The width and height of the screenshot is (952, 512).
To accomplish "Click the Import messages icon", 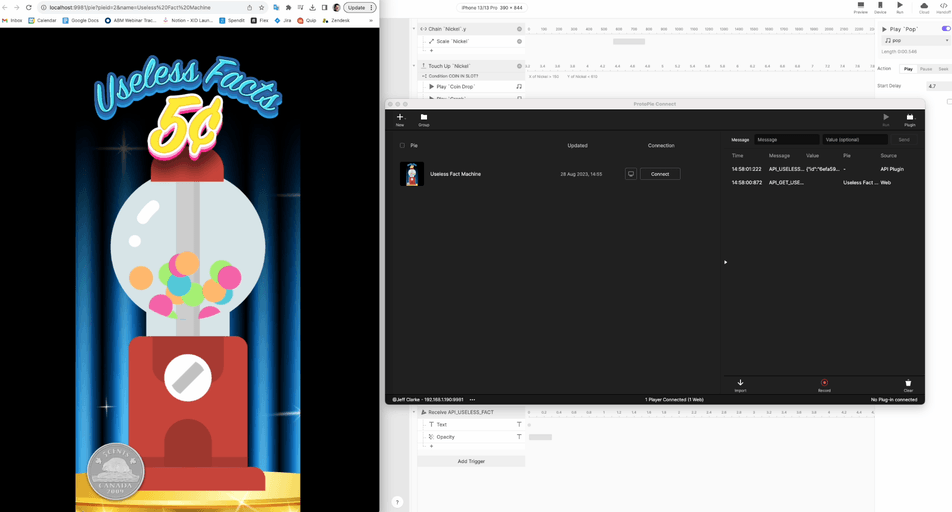I will click(x=740, y=385).
